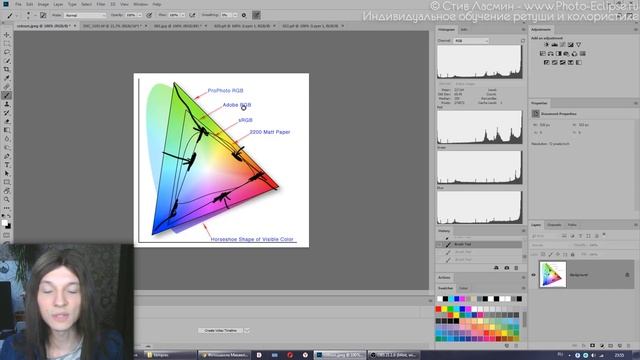Select the Lasso tool
The height and width of the screenshot is (360, 640).
7,52
